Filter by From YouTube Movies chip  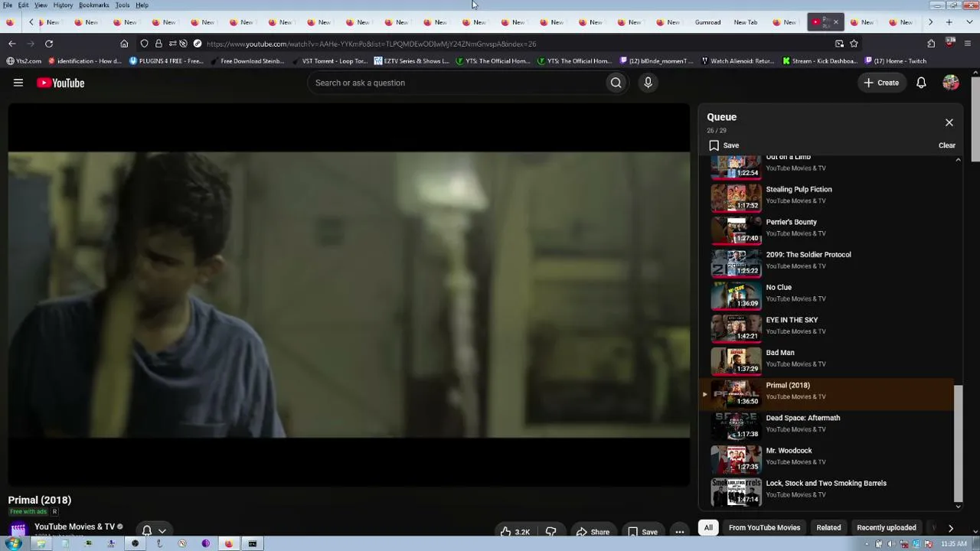[x=764, y=527]
